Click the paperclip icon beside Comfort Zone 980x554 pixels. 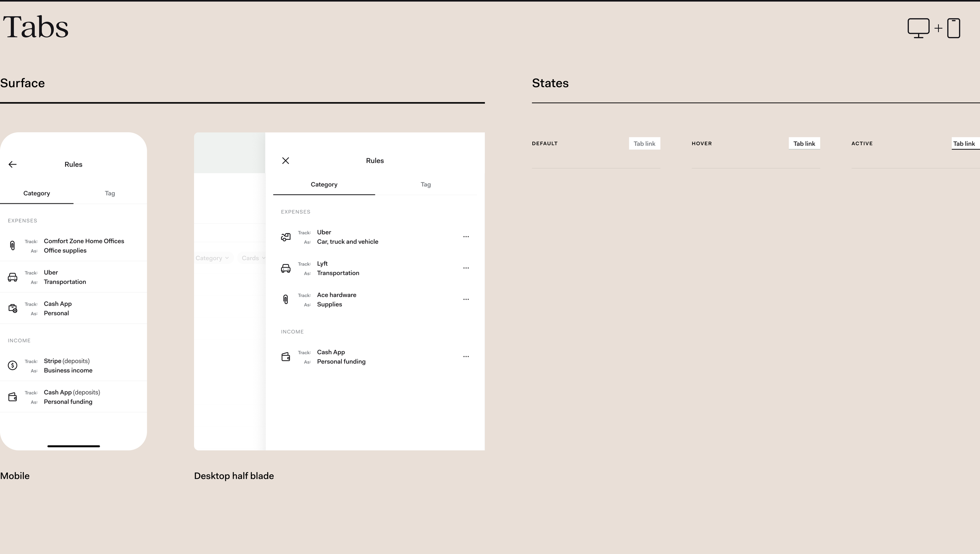tap(13, 246)
